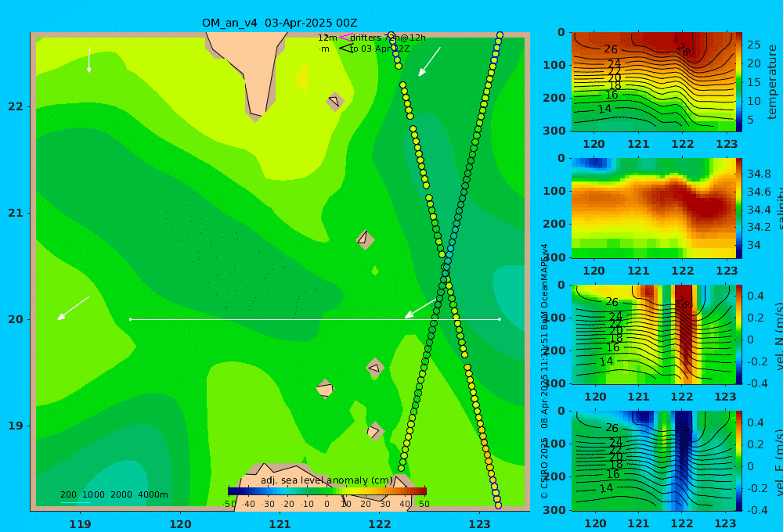Click the temperature panel colorbar
This screenshot has height=532, width=783.
[739, 82]
